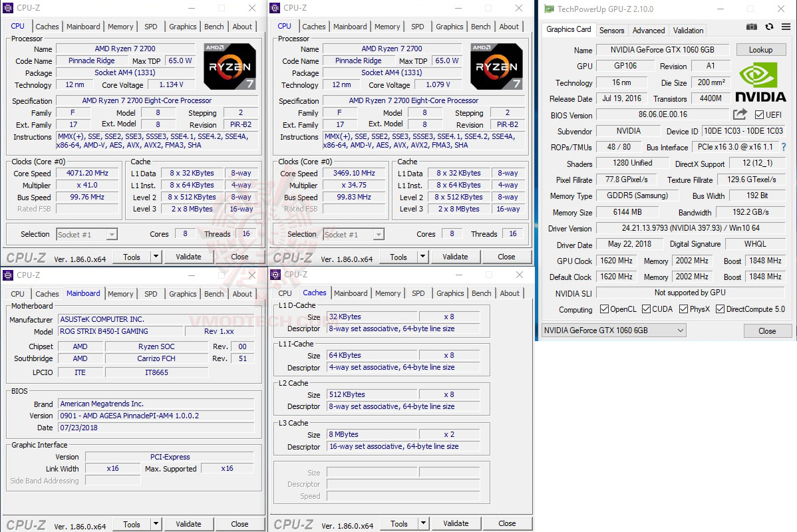Viewport: 797px width, 532px height.
Task: Click Close button in CPU-Z Caches window
Action: click(x=507, y=523)
